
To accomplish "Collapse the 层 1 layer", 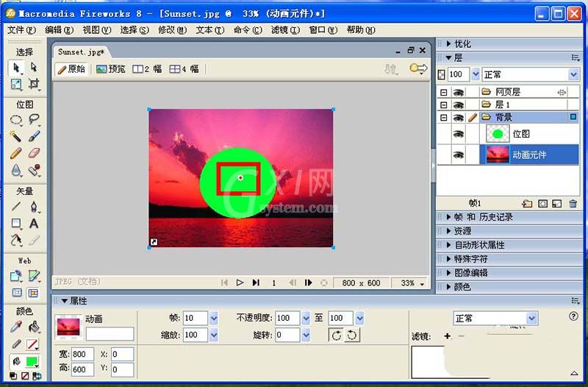I will point(444,104).
